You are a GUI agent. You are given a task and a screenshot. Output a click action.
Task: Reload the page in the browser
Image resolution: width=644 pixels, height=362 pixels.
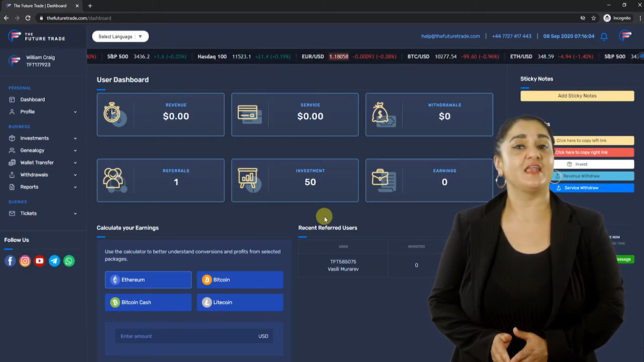[28, 18]
